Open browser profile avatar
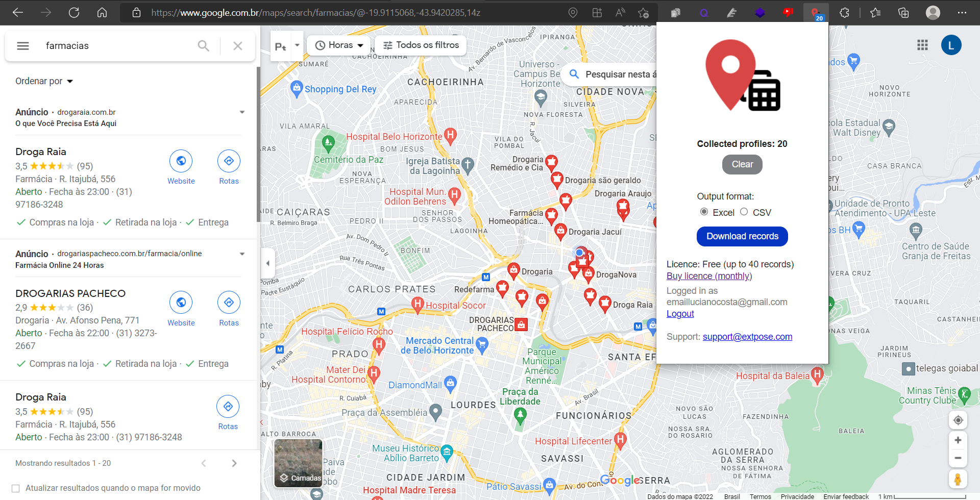980x500 pixels. (933, 12)
